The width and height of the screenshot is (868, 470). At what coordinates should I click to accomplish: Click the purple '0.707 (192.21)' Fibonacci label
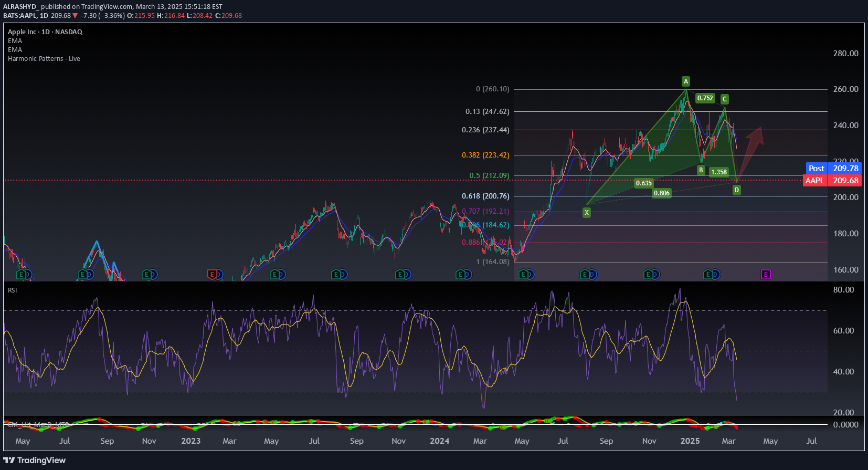[485, 211]
